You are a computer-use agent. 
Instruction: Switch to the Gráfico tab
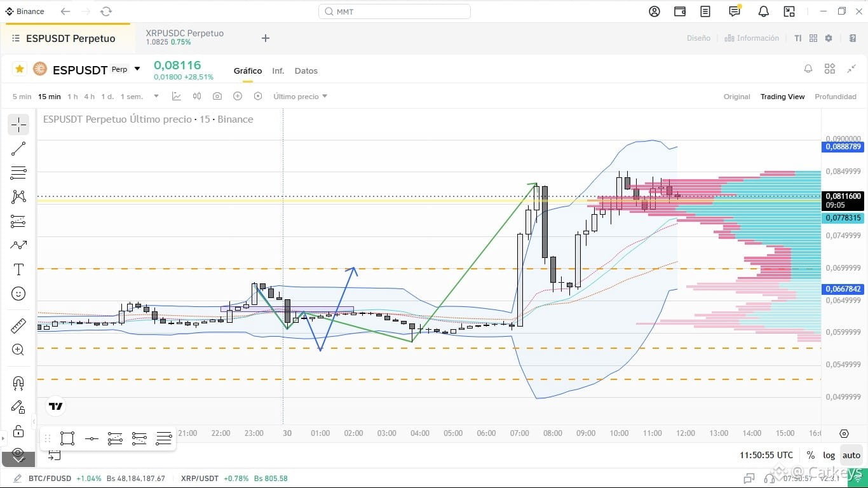pyautogui.click(x=248, y=71)
